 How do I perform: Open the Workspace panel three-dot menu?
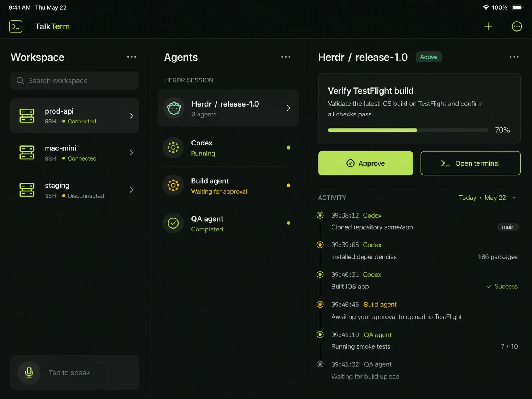click(x=132, y=57)
